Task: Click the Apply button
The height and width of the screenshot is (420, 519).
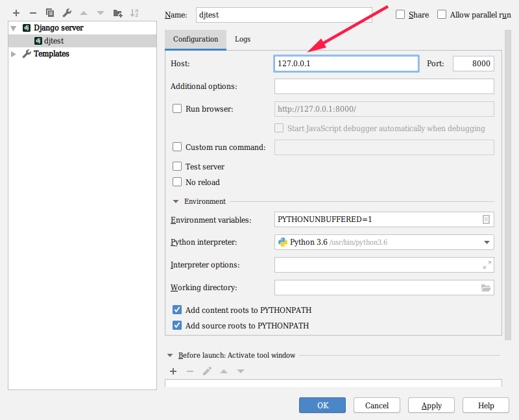Action: [x=431, y=405]
